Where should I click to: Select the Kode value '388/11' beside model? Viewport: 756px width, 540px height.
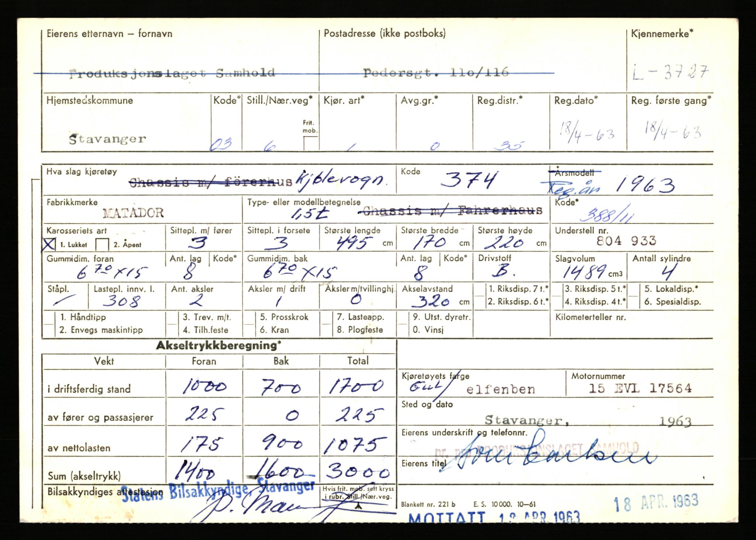click(x=606, y=215)
